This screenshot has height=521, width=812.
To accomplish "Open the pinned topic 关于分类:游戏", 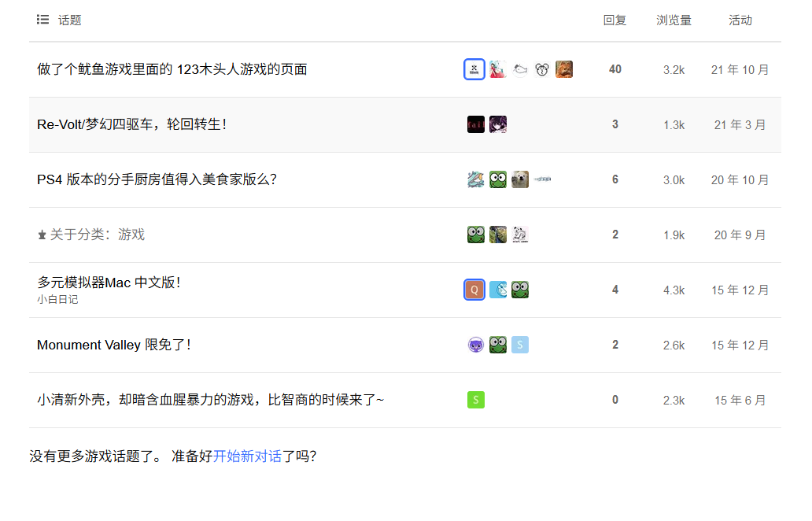I will [98, 235].
